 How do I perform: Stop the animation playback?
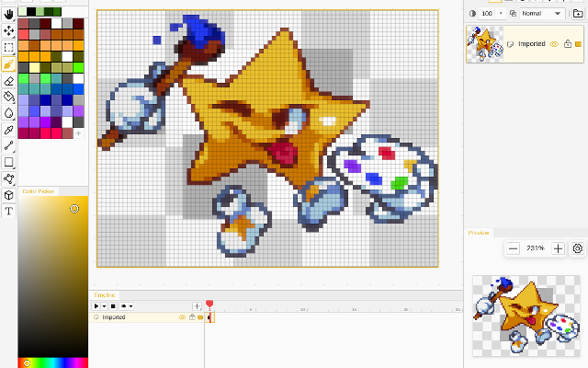point(113,306)
